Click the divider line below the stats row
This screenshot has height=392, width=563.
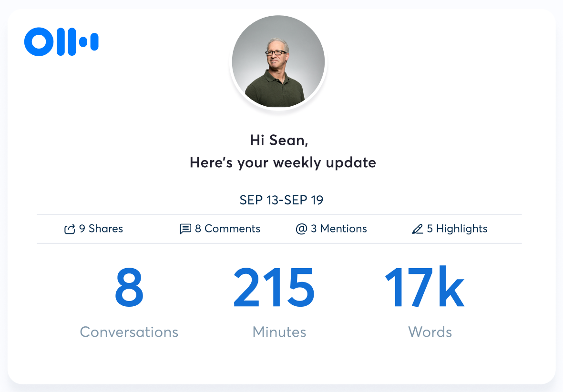pyautogui.click(x=279, y=243)
